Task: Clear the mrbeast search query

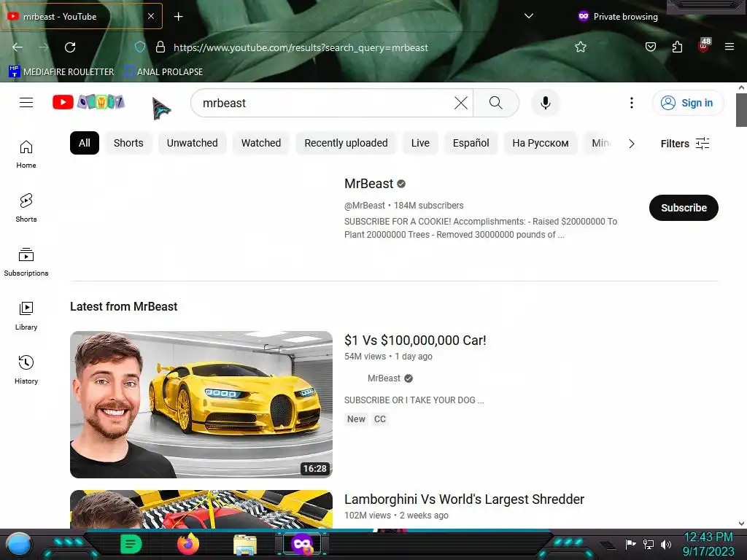Action: [461, 103]
